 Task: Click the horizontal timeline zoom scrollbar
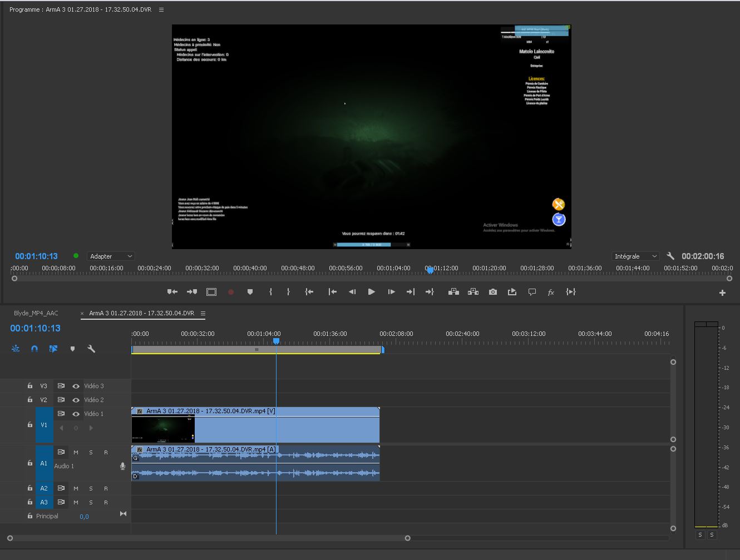[209, 538]
